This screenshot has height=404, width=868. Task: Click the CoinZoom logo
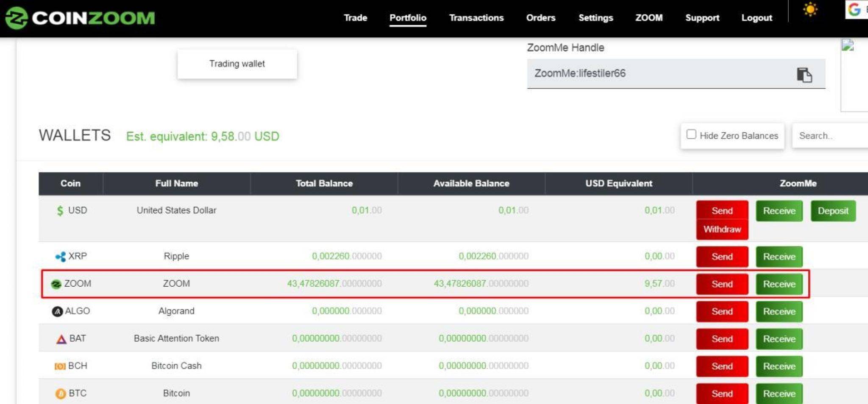(80, 18)
